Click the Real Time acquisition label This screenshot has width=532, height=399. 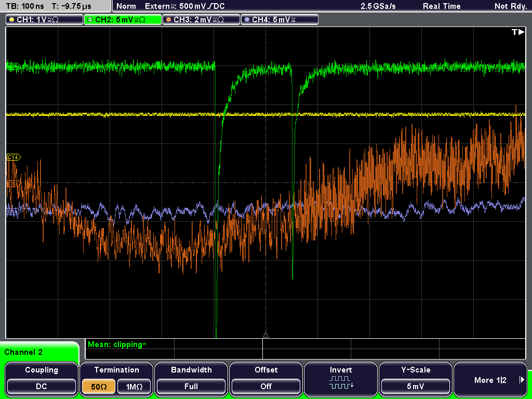442,6
